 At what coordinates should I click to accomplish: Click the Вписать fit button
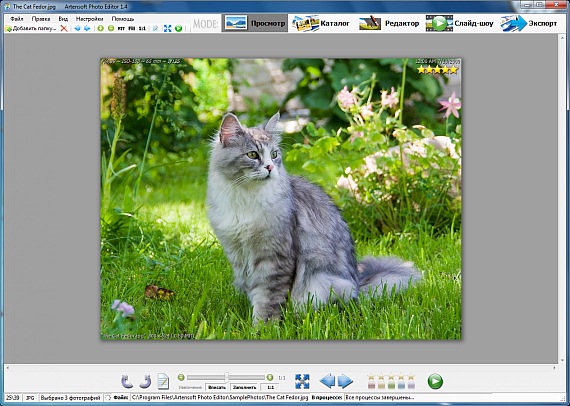217,387
